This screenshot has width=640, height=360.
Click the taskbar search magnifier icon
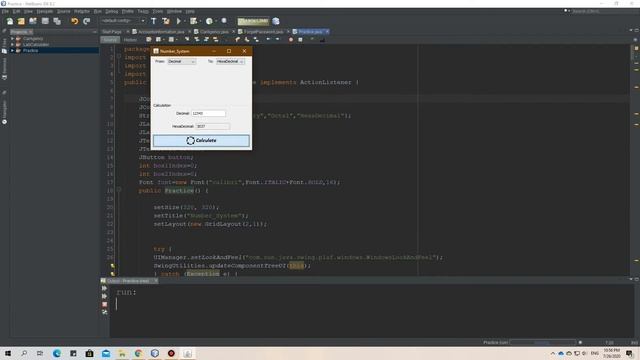tap(24, 353)
